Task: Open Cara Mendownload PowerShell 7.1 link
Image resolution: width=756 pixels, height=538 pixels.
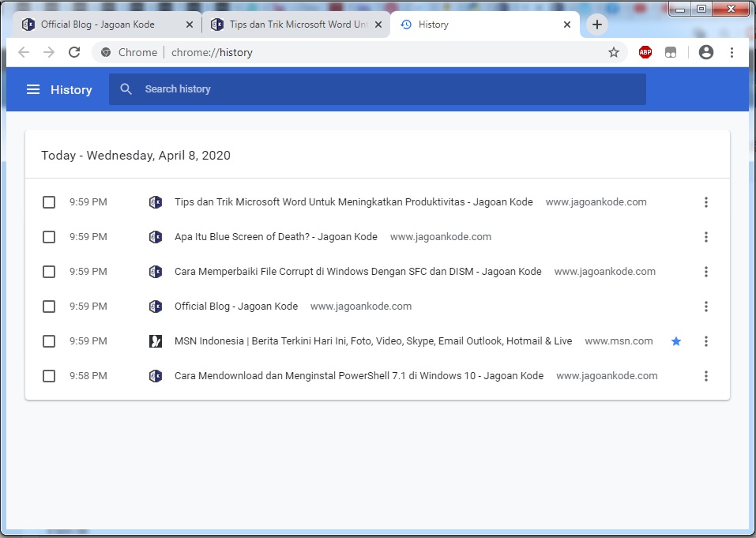Action: point(359,375)
